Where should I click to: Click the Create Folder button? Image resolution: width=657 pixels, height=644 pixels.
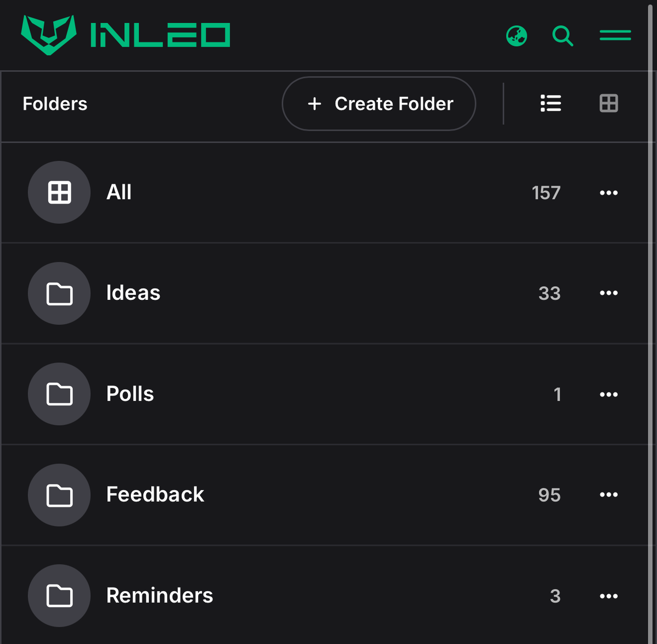click(379, 104)
